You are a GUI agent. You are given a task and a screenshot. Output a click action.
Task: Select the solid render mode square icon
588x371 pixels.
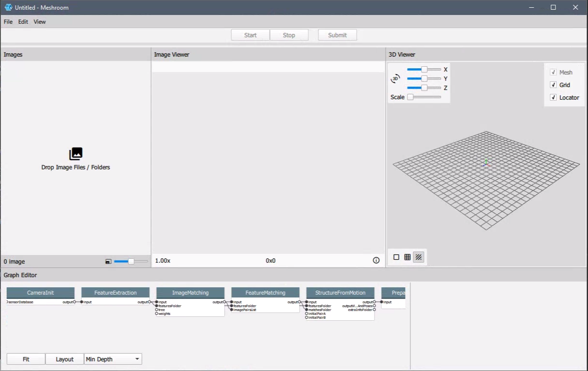coord(396,257)
